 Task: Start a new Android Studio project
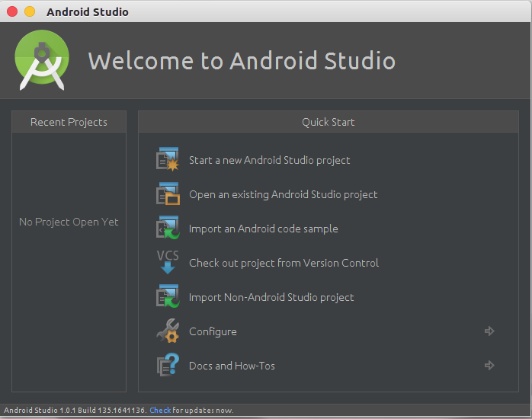pos(269,160)
